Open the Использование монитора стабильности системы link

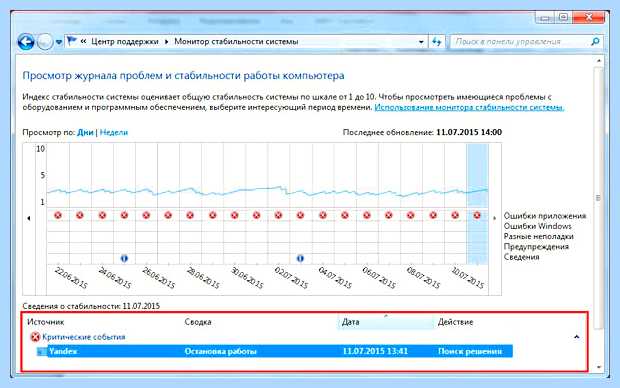(469, 107)
